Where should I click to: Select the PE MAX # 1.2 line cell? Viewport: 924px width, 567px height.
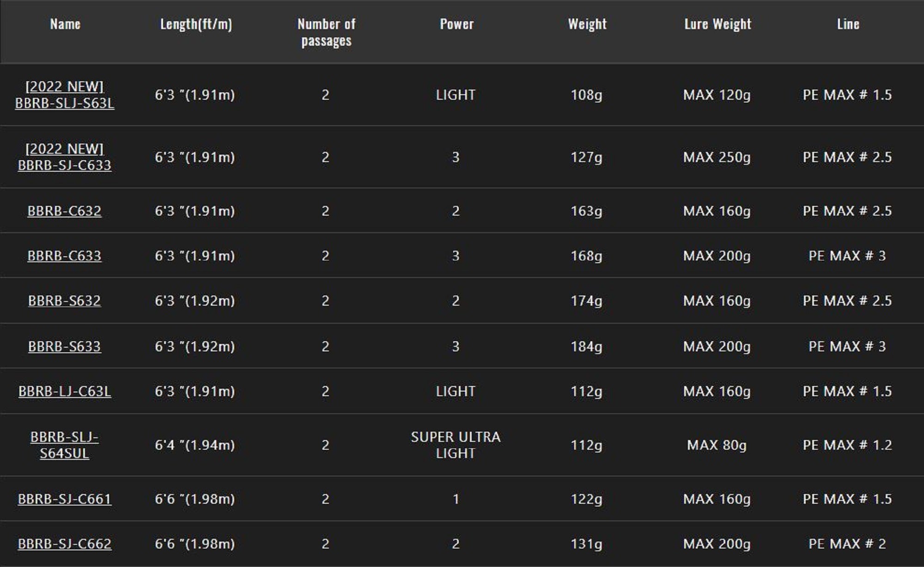847,445
